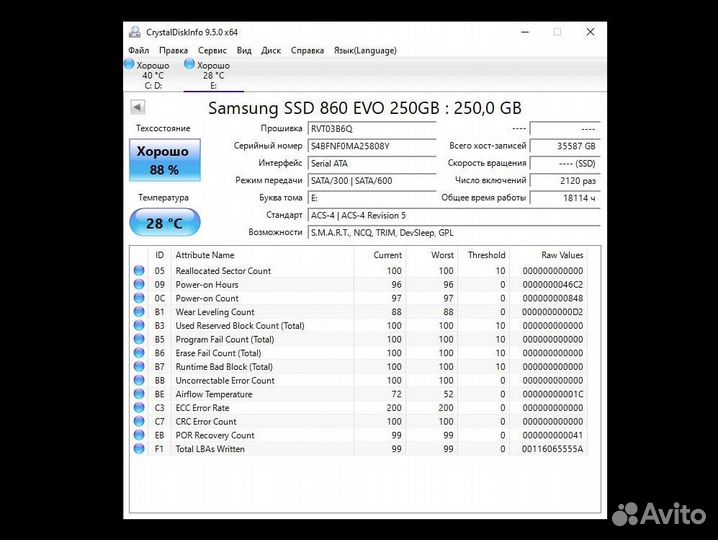Click power on hours value 18114 ч
The image size is (718, 540).
click(x=565, y=198)
